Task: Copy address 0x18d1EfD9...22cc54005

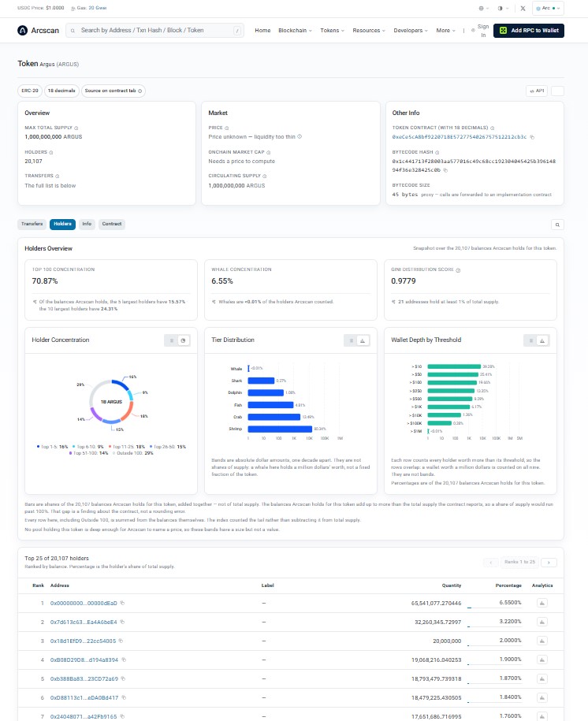Action: pos(121,641)
